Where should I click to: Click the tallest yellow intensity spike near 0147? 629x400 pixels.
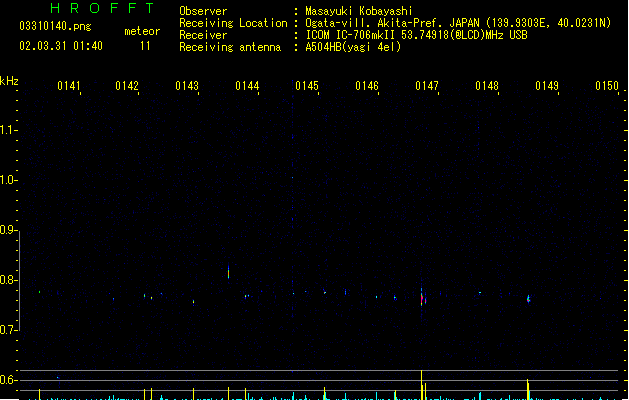(421, 385)
